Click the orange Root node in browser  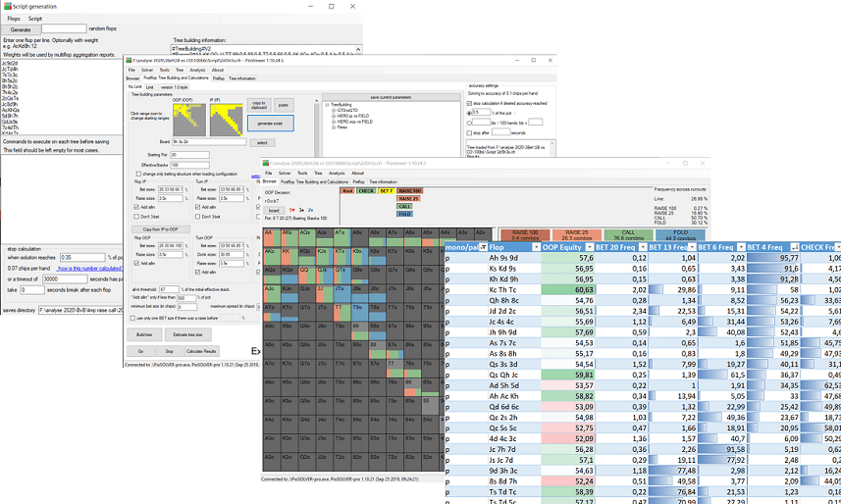coord(347,190)
